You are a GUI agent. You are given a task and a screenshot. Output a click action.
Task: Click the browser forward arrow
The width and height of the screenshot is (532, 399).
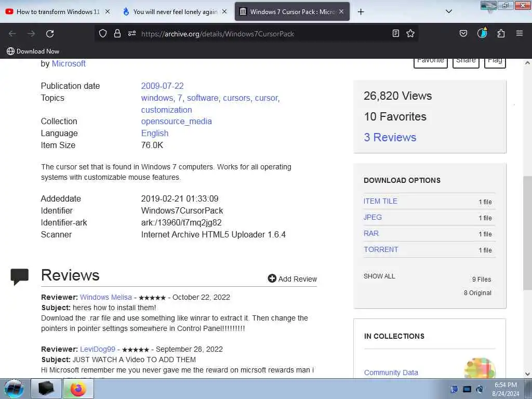(x=31, y=34)
